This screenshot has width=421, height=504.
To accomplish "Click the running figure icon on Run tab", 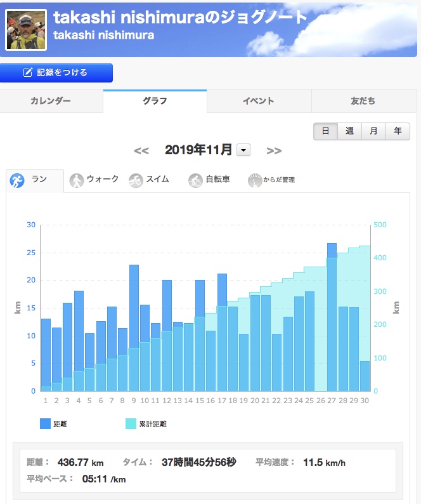I will tap(17, 180).
